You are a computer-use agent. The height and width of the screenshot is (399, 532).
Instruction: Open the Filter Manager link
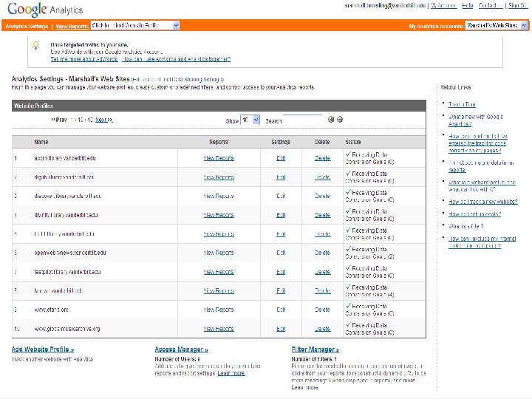(316, 349)
